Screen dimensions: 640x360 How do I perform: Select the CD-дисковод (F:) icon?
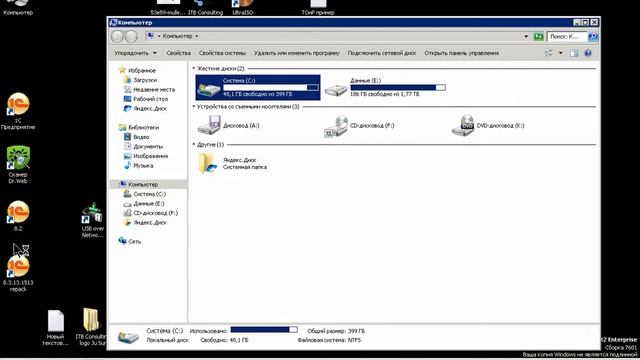(x=336, y=126)
